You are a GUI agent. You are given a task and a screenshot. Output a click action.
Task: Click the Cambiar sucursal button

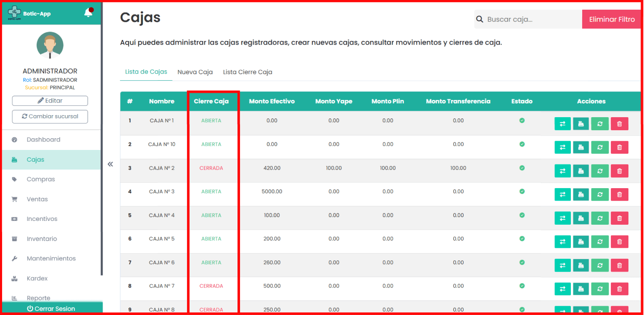50,116
